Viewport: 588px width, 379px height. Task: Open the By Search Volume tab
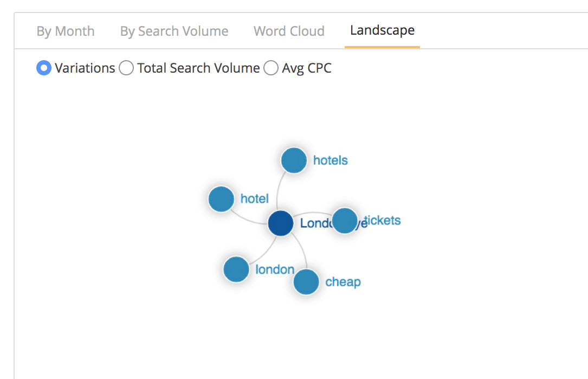pyautogui.click(x=174, y=31)
